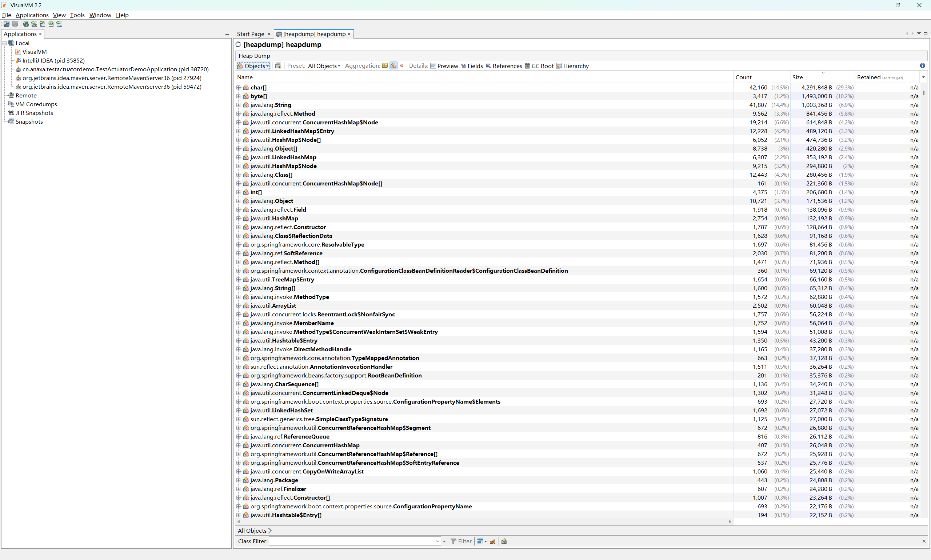The width and height of the screenshot is (931, 560).
Task: Expand the char[] class row
Action: click(x=239, y=88)
